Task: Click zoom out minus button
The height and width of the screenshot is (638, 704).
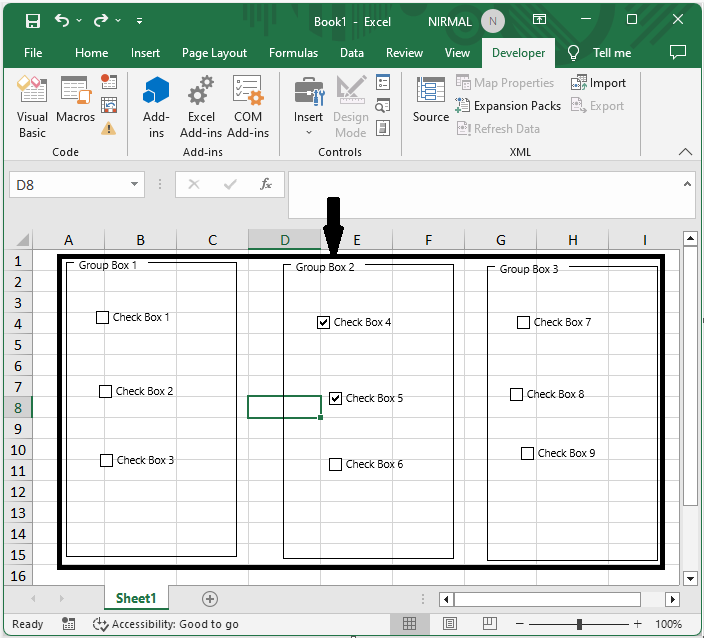Action: point(520,624)
